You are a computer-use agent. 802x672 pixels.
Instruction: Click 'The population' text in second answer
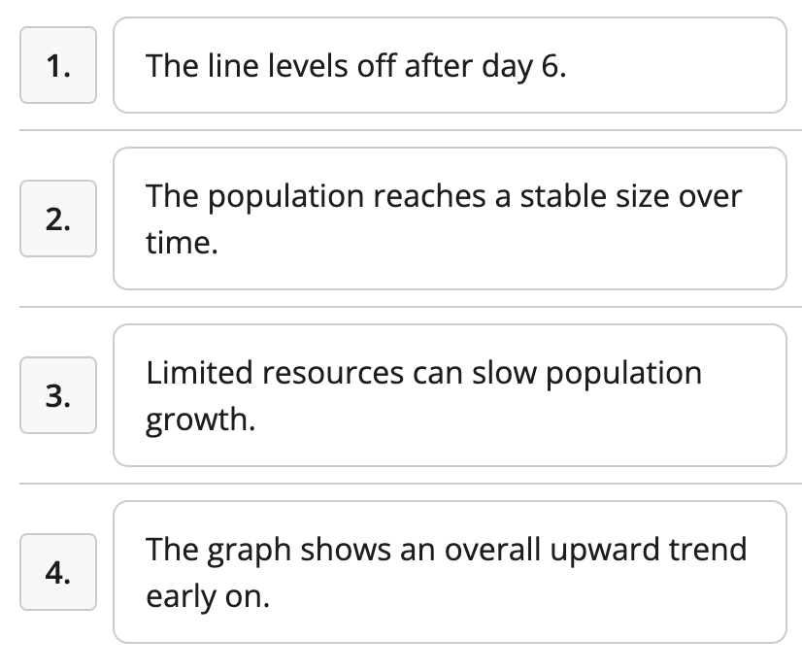coord(254,197)
